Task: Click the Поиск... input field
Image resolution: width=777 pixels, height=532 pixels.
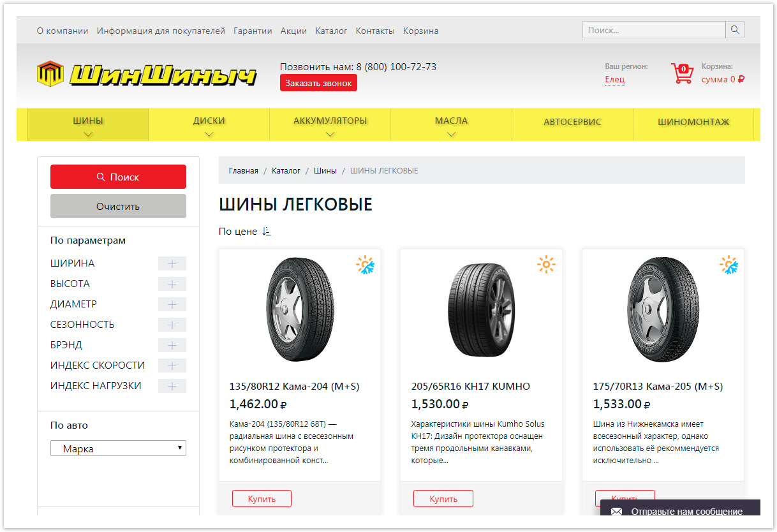Action: pos(654,30)
